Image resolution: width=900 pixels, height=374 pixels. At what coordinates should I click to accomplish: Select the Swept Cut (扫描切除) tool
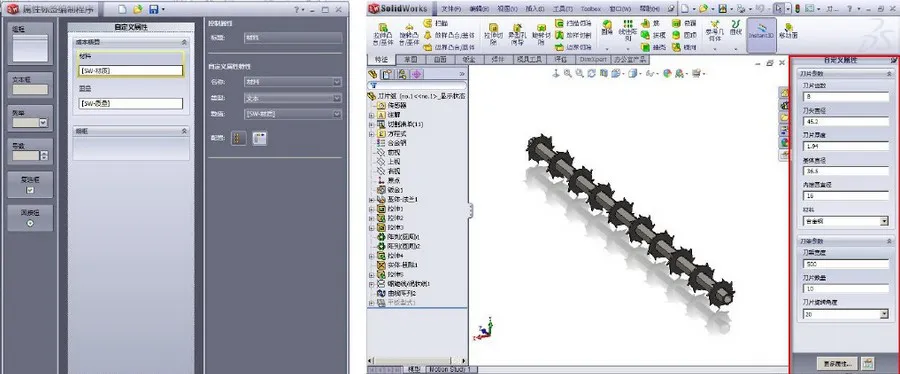[573, 24]
